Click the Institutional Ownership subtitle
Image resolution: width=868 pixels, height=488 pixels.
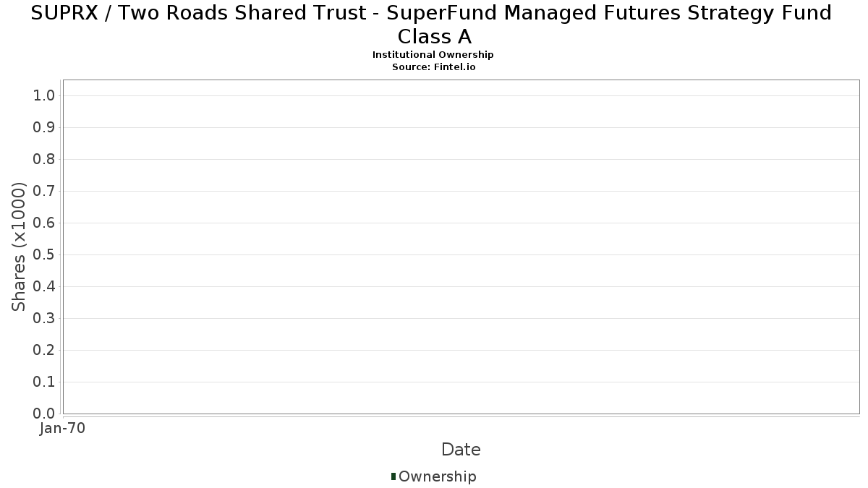pos(433,55)
